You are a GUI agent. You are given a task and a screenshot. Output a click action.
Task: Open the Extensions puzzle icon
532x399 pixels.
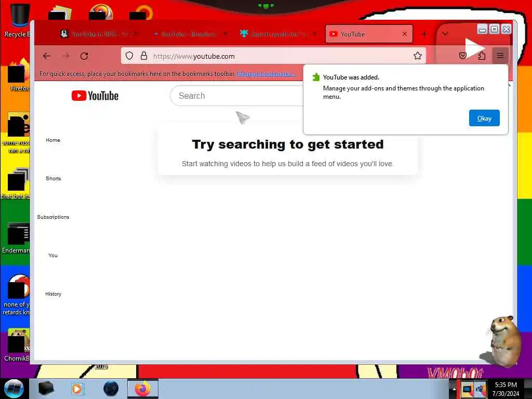coord(482,56)
